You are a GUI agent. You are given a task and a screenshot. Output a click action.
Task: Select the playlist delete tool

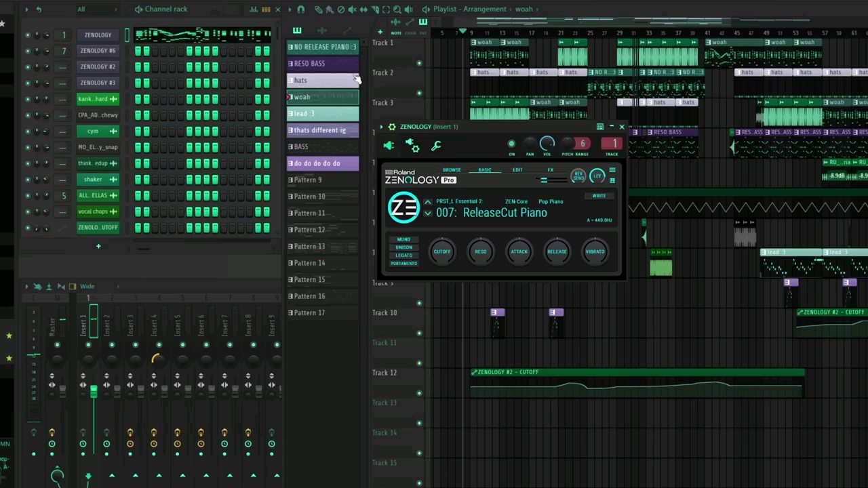pyautogui.click(x=341, y=9)
